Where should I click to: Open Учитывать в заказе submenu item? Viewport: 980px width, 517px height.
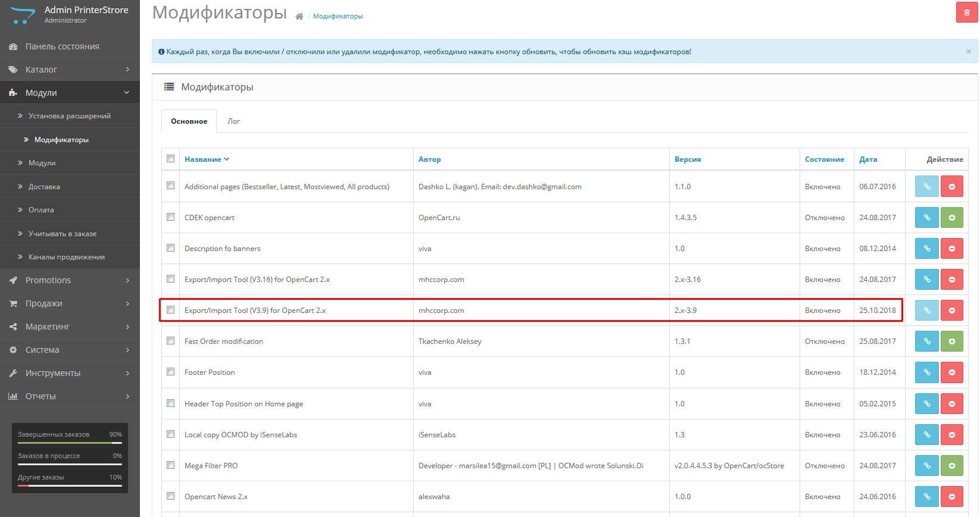point(70,234)
